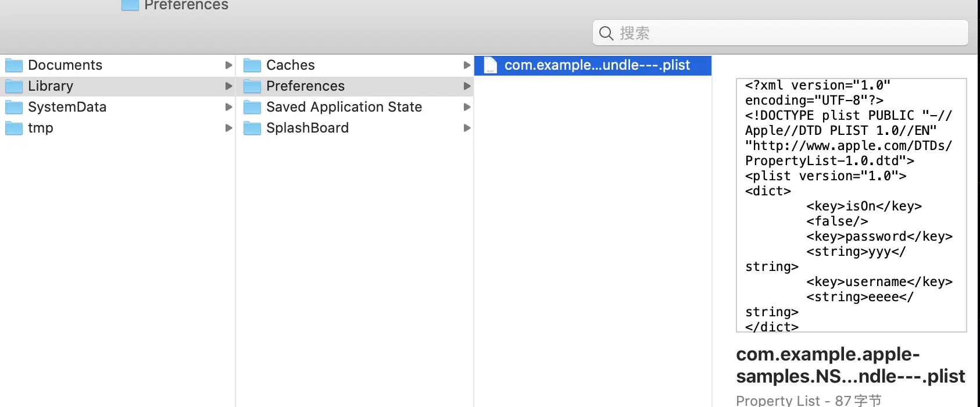Expand the Documents folder arrow

[x=229, y=65]
